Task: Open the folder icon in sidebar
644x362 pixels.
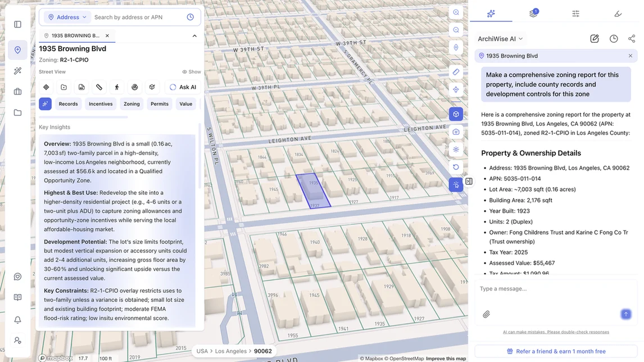Action: [17, 112]
